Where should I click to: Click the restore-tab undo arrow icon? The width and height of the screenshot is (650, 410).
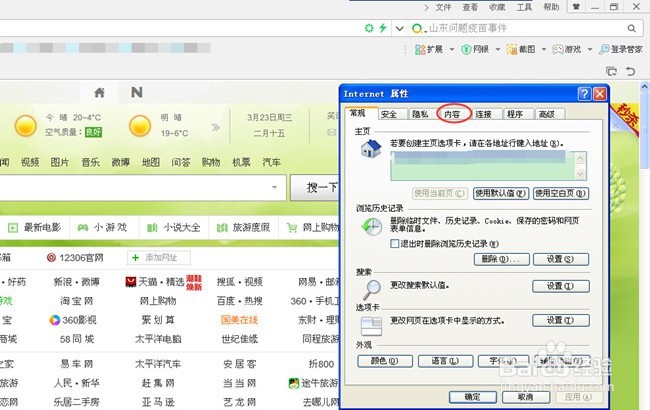pos(631,71)
